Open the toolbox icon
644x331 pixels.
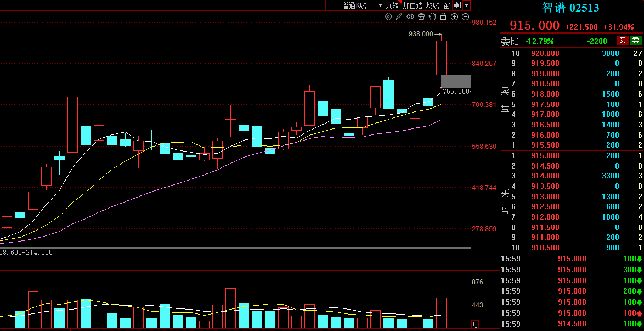(x=421, y=16)
